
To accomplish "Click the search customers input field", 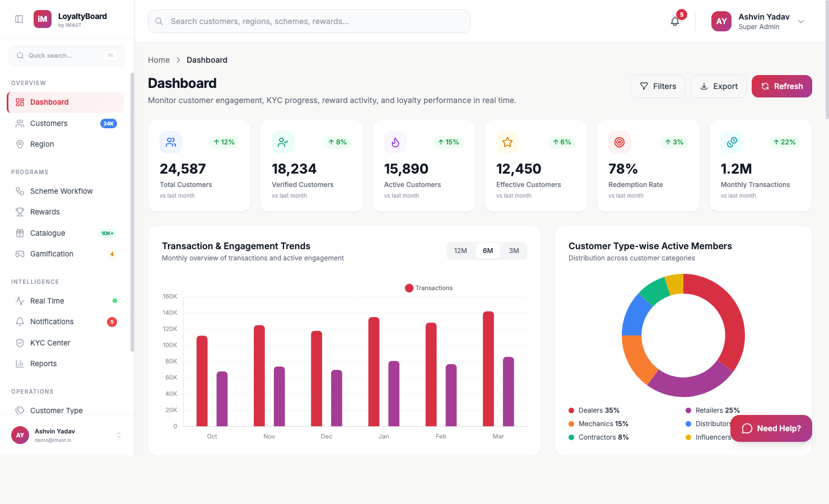I will click(x=309, y=21).
